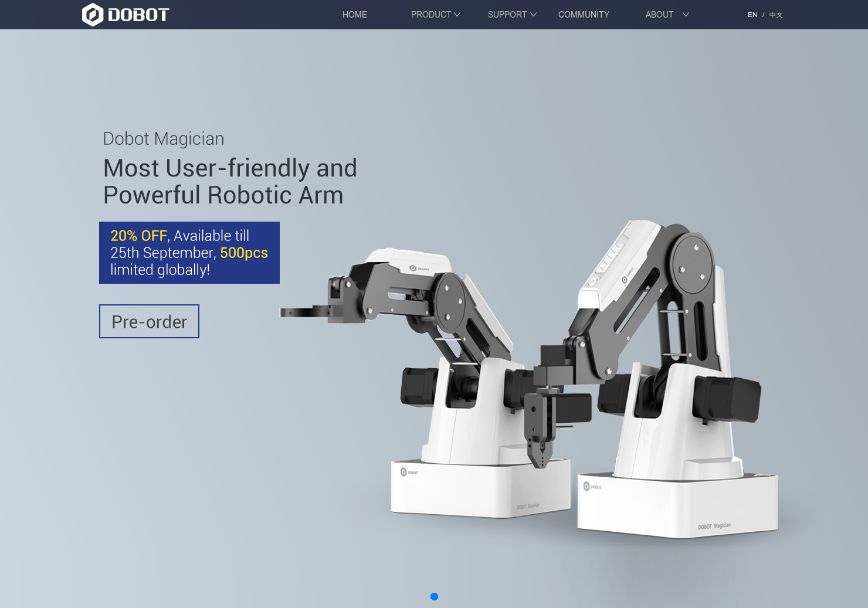Click the DOBOT logo on the right robot base
The height and width of the screenshot is (608, 868).
point(592,486)
